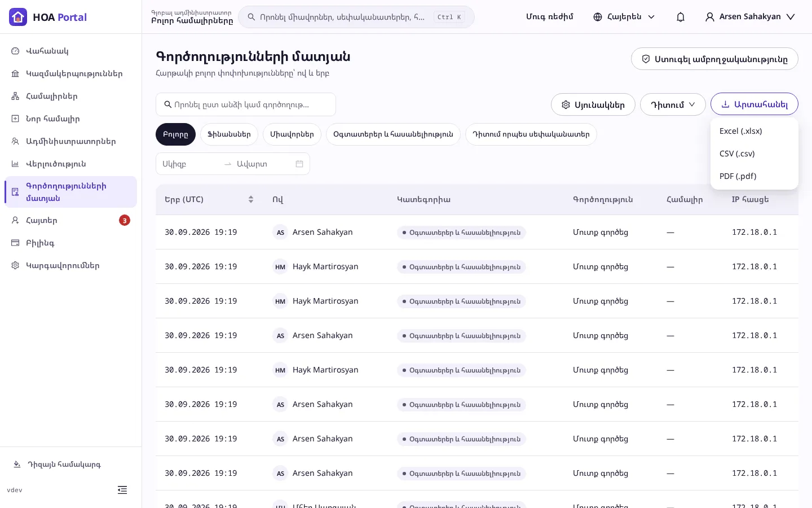
Task: Click the sidebar collapse icon near vdev
Action: click(x=122, y=490)
